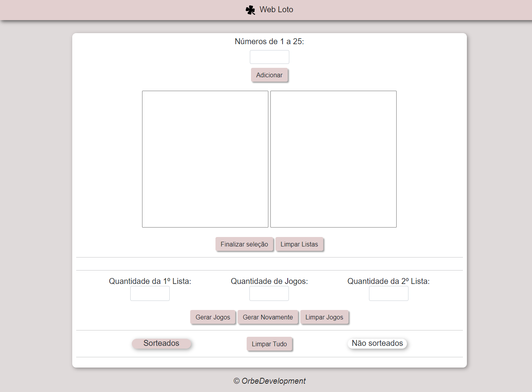Click the Sorteados pill label
Image resolution: width=532 pixels, height=392 pixels.
click(x=161, y=343)
